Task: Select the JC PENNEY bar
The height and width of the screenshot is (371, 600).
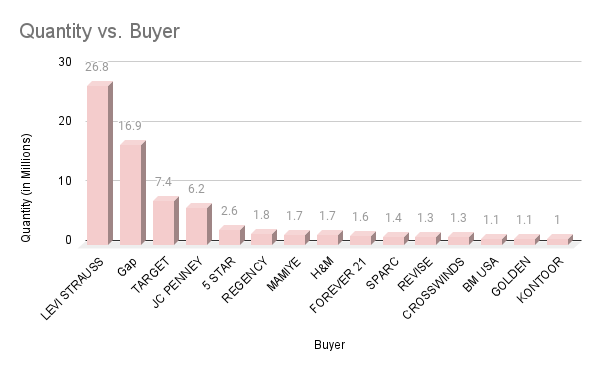Action: coord(198,224)
